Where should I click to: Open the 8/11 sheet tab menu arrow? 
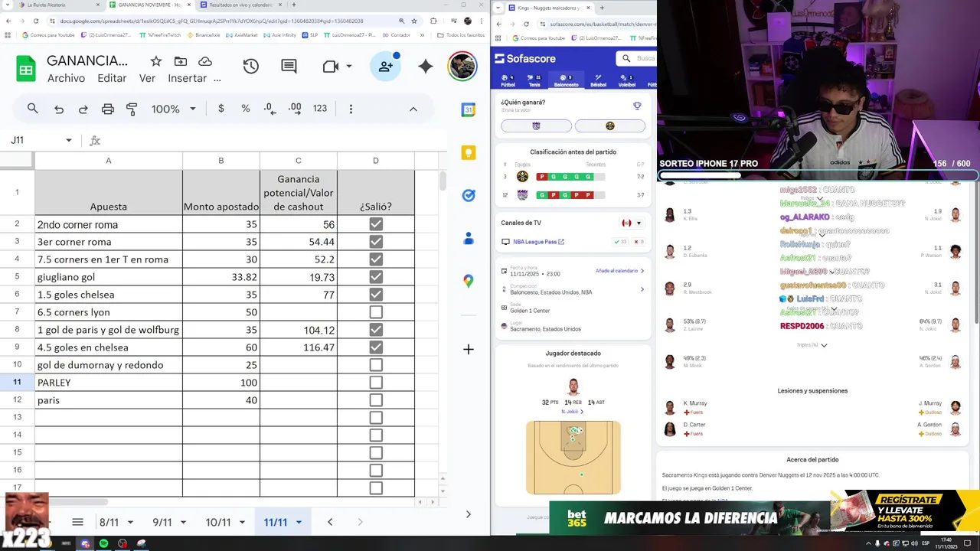pyautogui.click(x=130, y=523)
